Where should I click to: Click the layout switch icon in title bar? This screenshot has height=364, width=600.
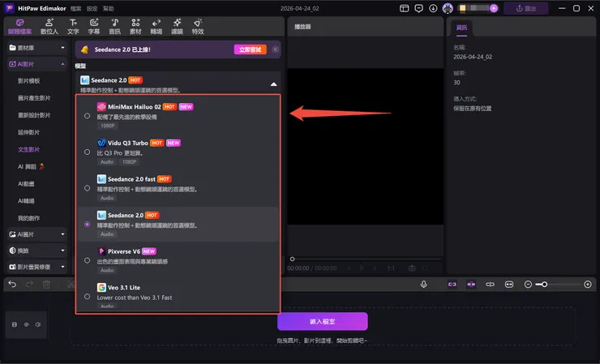(x=404, y=8)
